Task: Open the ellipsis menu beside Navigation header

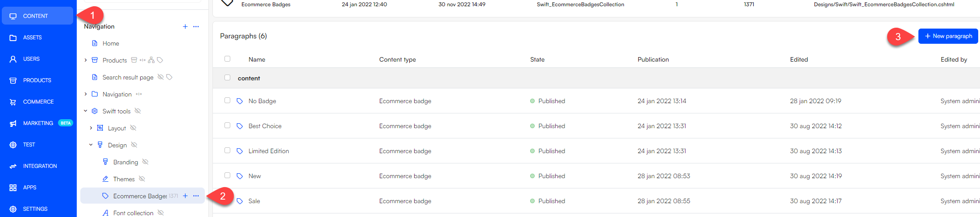Action: pyautogui.click(x=196, y=27)
